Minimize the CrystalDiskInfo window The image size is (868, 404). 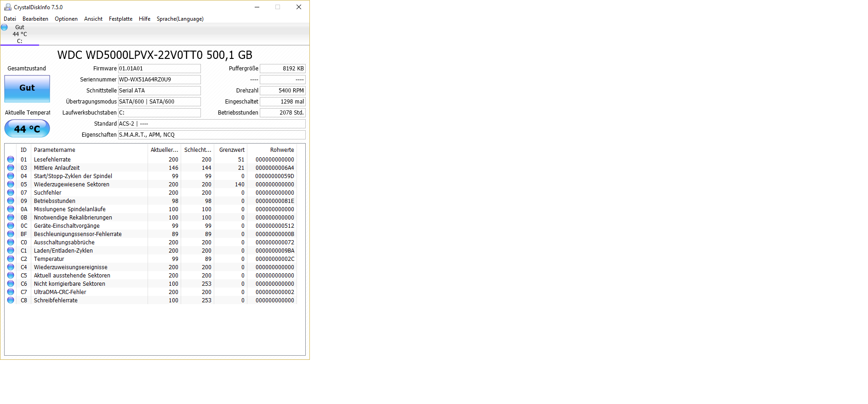click(257, 7)
